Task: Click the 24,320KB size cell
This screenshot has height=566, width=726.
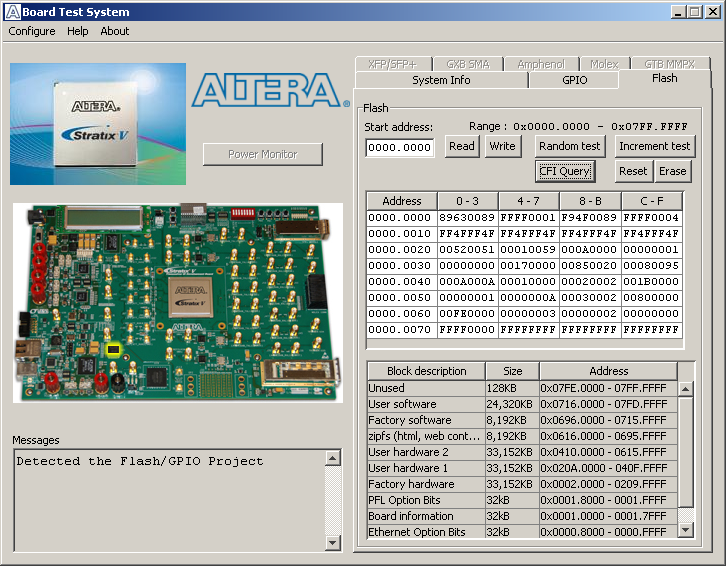Action: [512, 404]
